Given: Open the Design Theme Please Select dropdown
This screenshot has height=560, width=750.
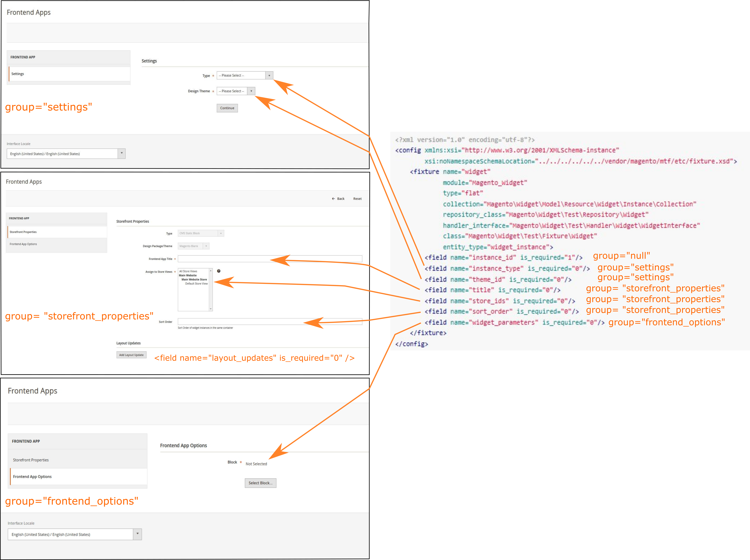Looking at the screenshot, I should (x=236, y=91).
